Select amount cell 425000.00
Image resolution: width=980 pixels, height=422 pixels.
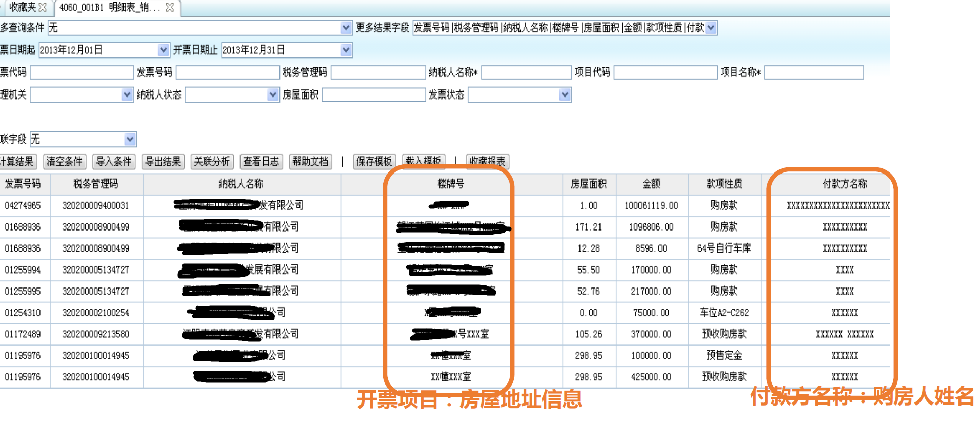coord(651,377)
